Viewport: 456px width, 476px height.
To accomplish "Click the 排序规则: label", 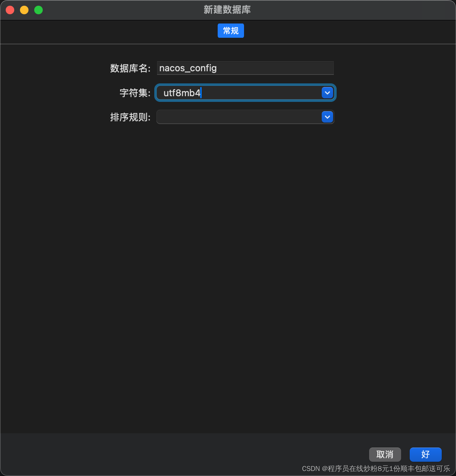I will coord(130,117).
